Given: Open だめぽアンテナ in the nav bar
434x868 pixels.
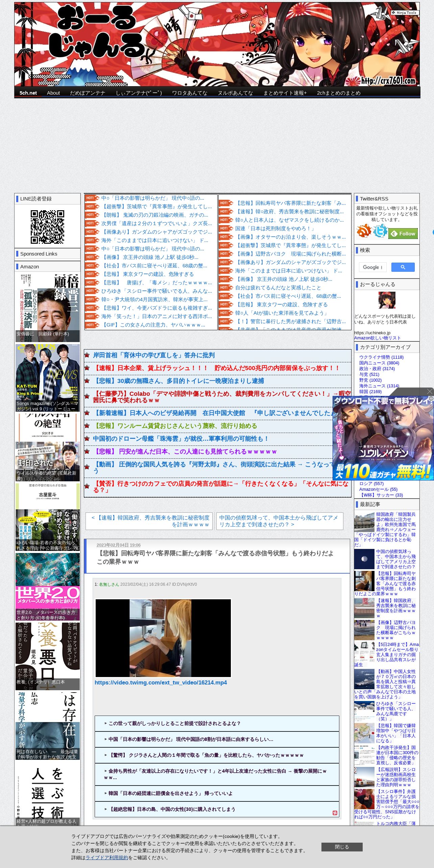Looking at the screenshot, I should pyautogui.click(x=88, y=93).
